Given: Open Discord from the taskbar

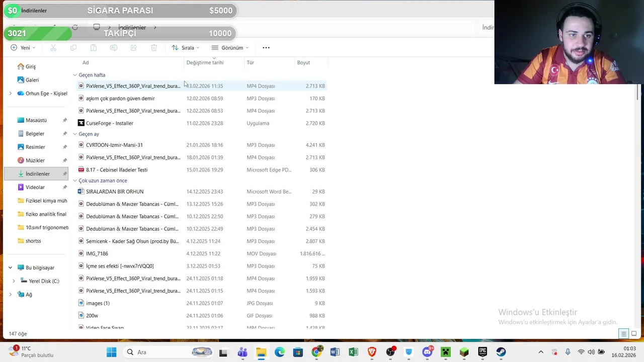Looking at the screenshot, I should [428, 352].
